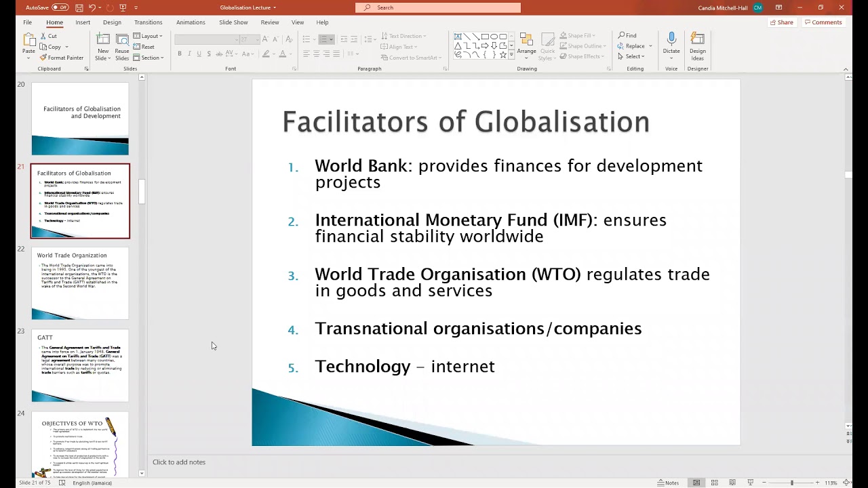
Task: Switch to the Review tab
Action: (x=270, y=22)
